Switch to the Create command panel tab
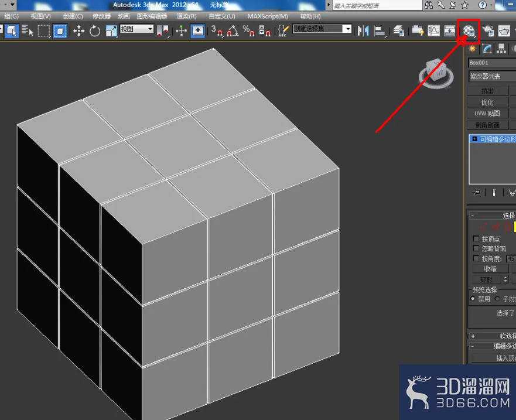Viewport: 516px width, 420px height. pos(473,49)
